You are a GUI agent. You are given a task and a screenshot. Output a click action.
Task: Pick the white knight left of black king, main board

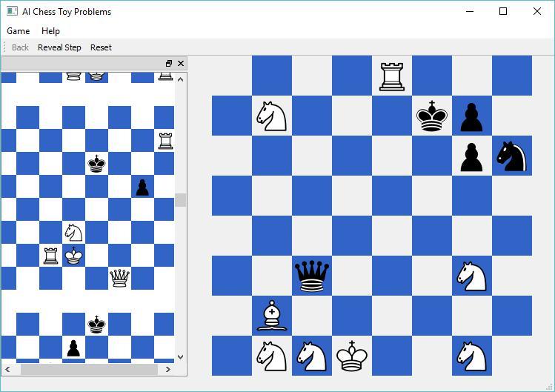tap(271, 116)
